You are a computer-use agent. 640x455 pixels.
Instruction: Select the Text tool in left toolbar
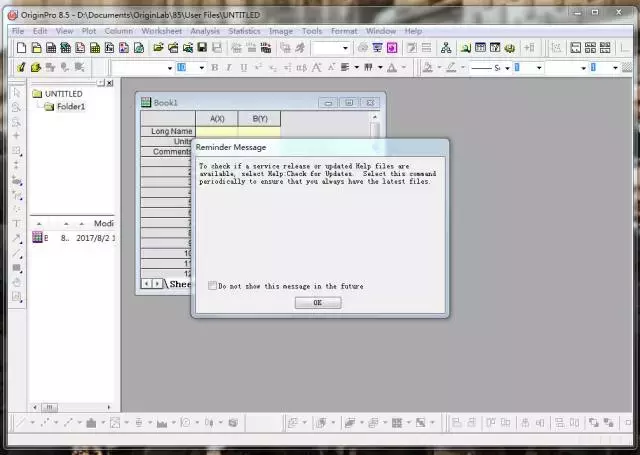click(17, 224)
